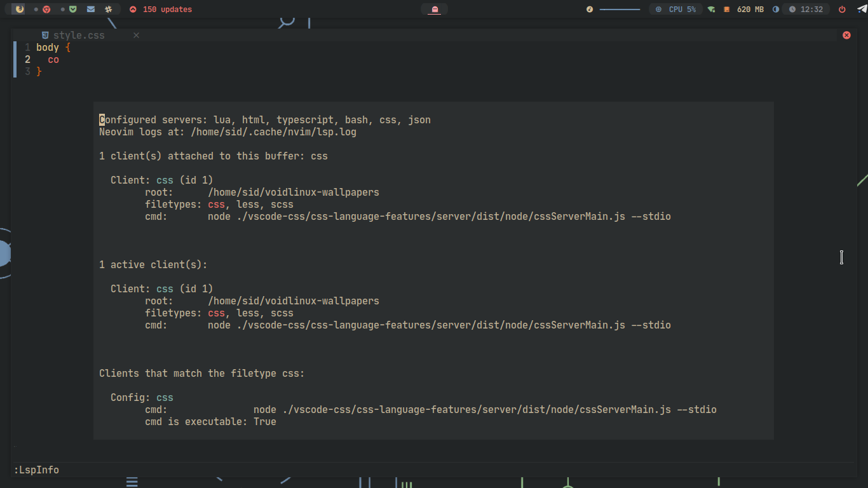Toggle the secured network indicator
The height and width of the screenshot is (488, 868).
pyautogui.click(x=711, y=9)
